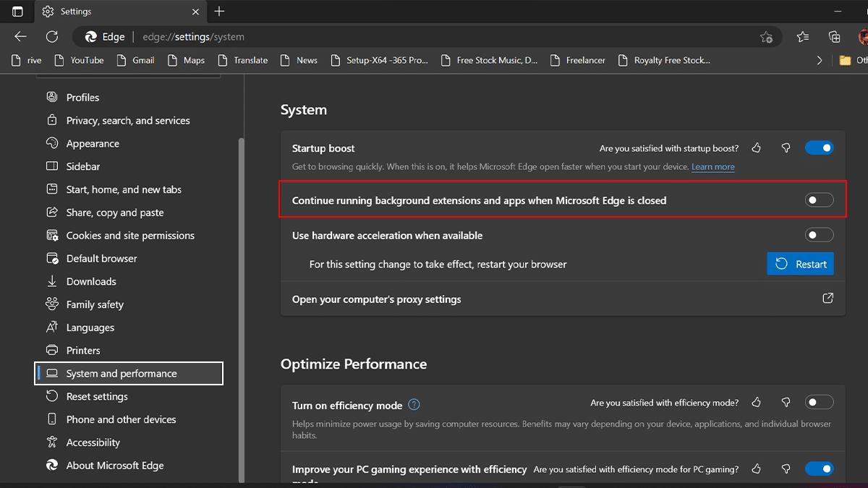Disable the Startup boost toggle
Screen dimensions: 868x488
[x=819, y=148]
